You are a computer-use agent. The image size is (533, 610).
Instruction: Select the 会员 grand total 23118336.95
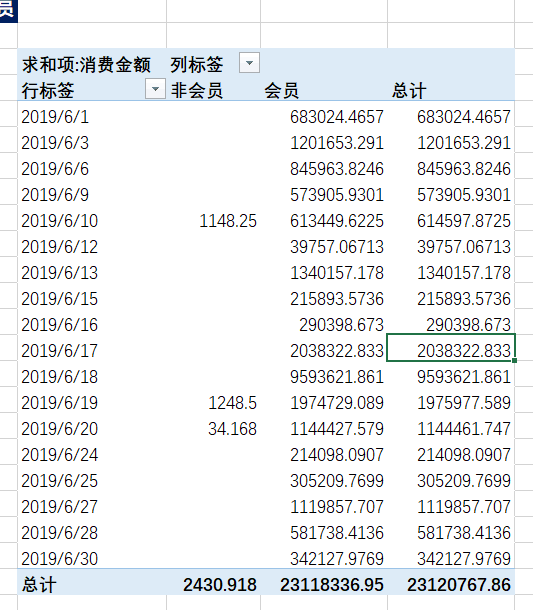[332, 585]
